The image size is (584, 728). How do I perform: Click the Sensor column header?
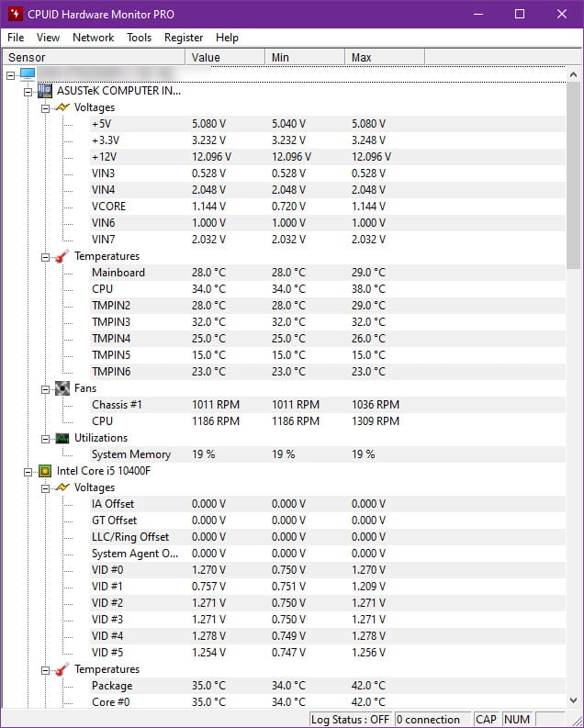(94, 57)
